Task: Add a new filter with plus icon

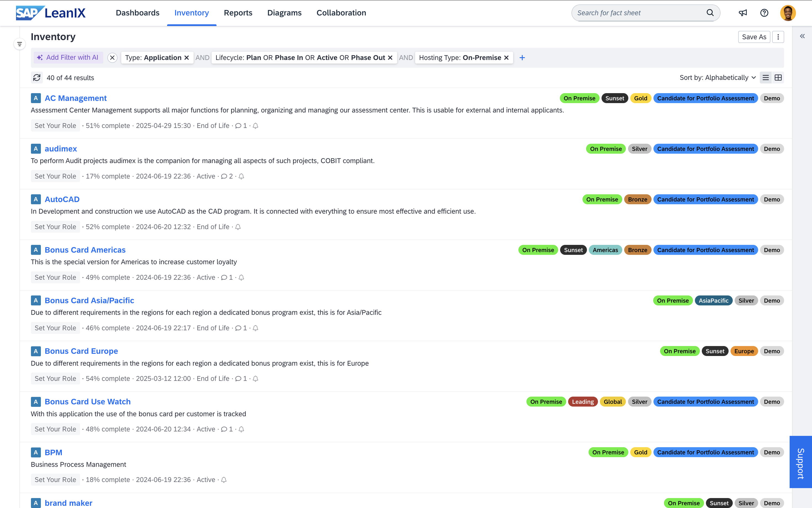Action: 522,58
